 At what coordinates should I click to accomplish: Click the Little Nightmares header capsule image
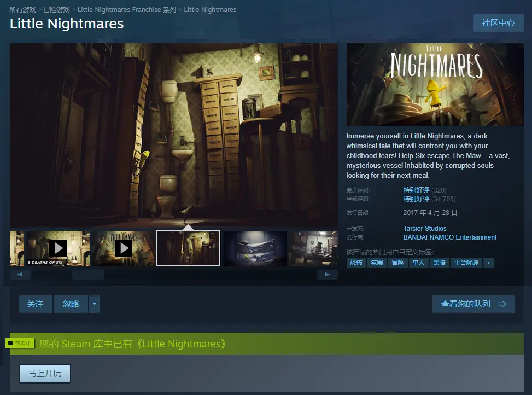(435, 84)
